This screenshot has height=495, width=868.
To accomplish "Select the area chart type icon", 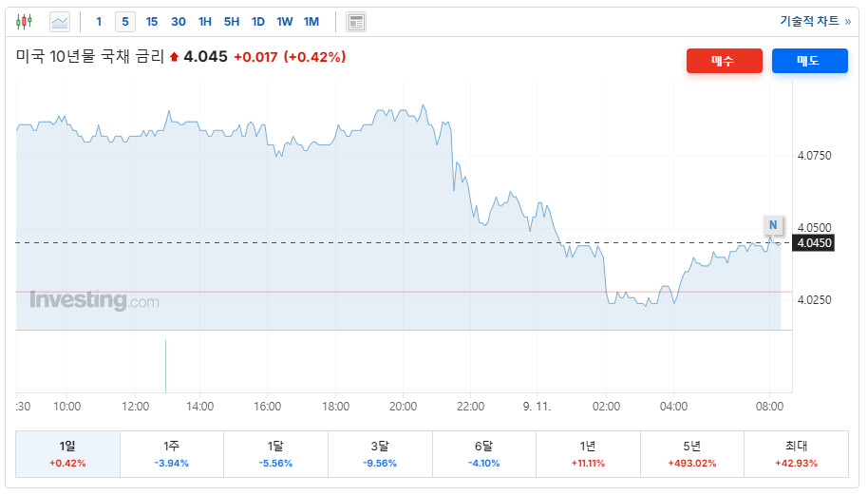I will (x=59, y=21).
